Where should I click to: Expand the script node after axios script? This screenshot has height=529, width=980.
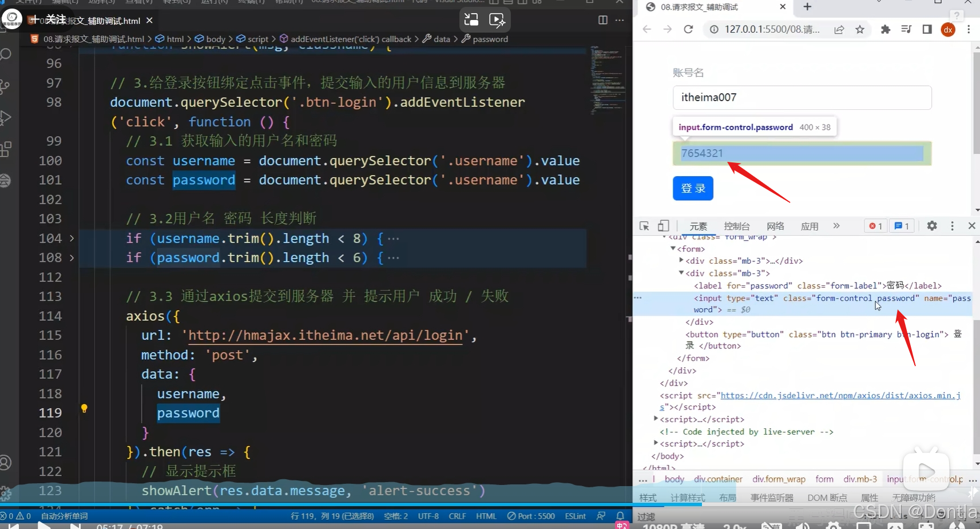pos(656,419)
